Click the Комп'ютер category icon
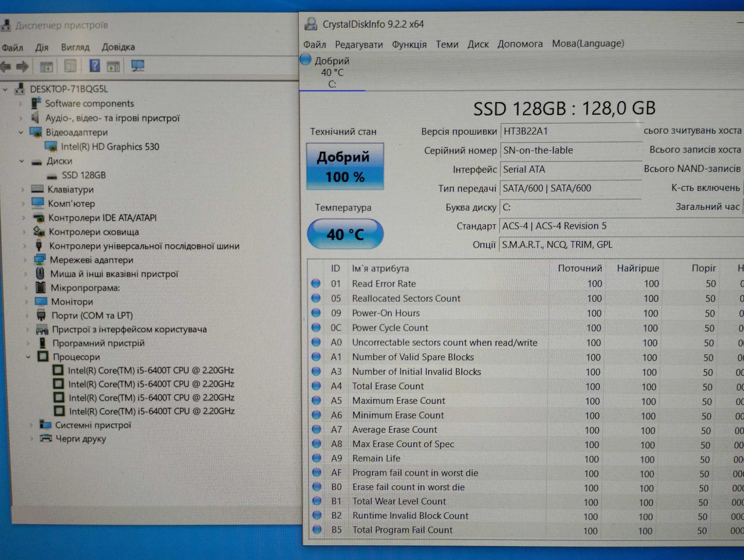Image resolution: width=744 pixels, height=560 pixels. (38, 203)
